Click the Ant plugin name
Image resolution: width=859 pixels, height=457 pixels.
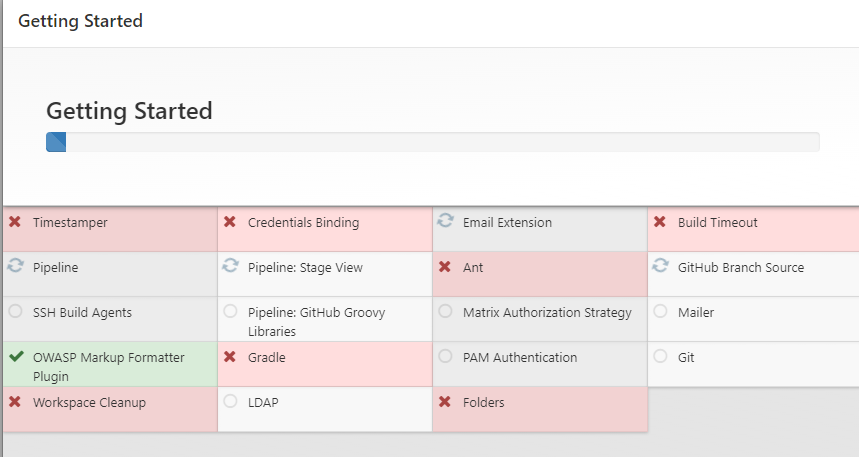coord(473,267)
